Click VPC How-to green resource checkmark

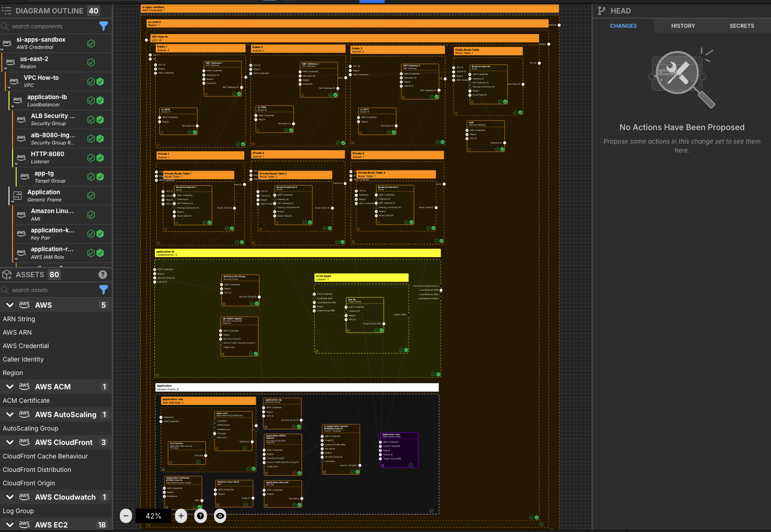[100, 82]
